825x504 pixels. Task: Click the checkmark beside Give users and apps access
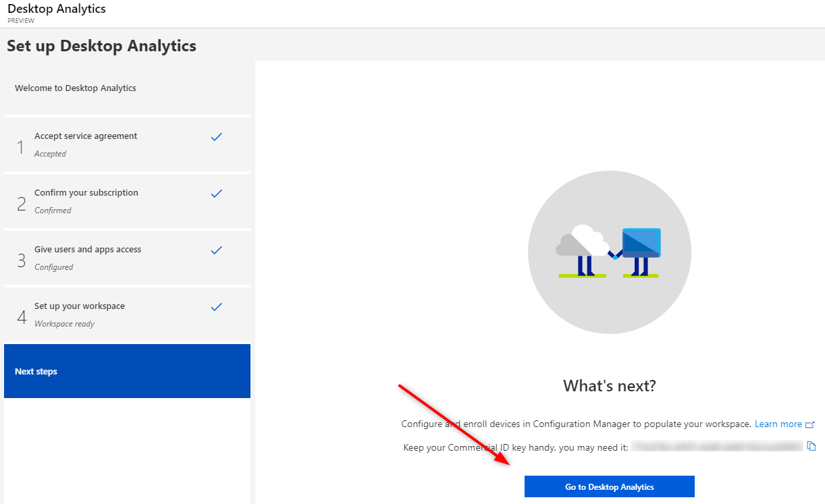point(216,250)
